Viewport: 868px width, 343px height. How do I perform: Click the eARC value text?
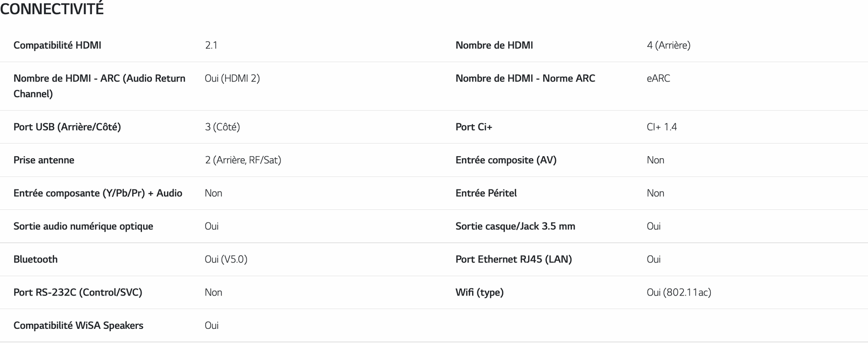point(658,78)
